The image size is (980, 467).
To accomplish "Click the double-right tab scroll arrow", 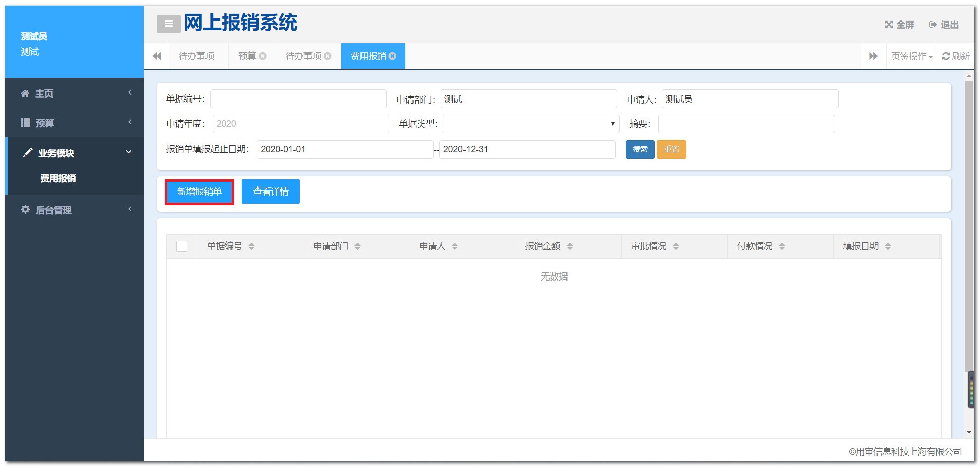I will click(873, 56).
